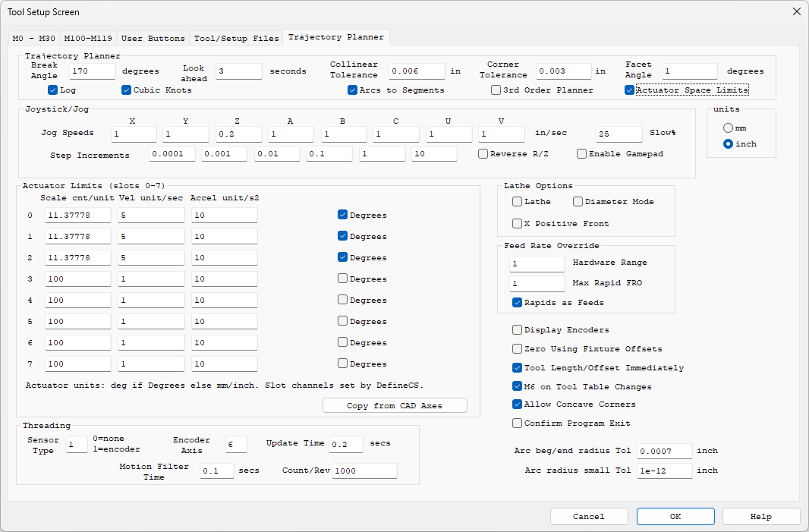Click the Sensor Type field
The width and height of the screenshot is (809, 532).
tap(77, 444)
